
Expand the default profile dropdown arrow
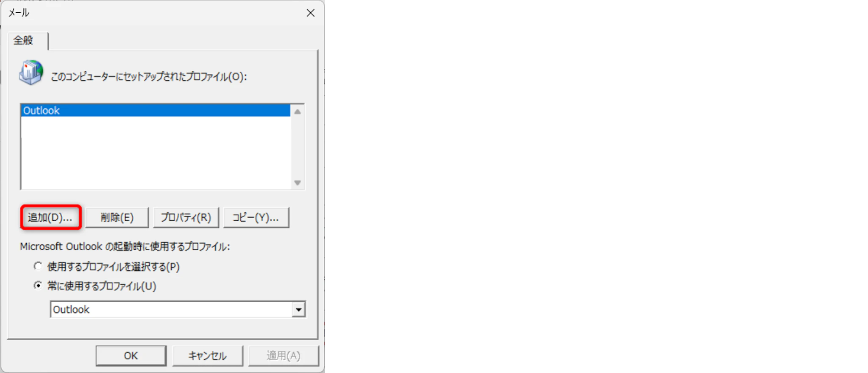pyautogui.click(x=298, y=309)
